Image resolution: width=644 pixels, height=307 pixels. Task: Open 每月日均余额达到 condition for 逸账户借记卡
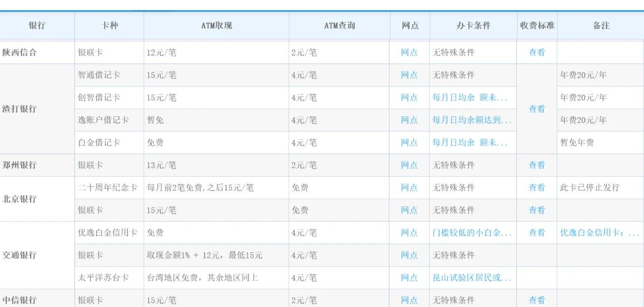[472, 120]
